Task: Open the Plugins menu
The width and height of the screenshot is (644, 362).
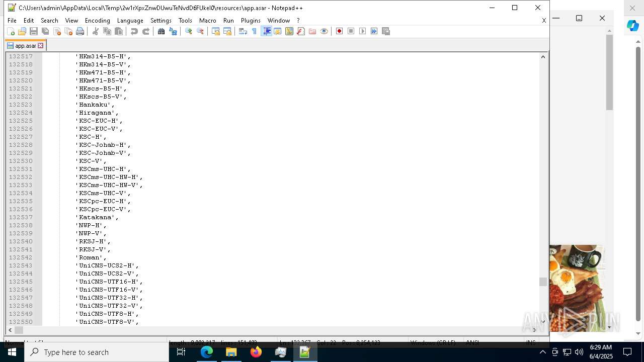Action: click(251, 21)
